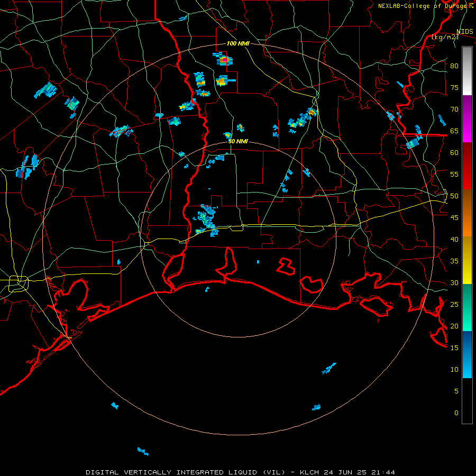Viewport: 476px width, 476px height.
Task: Click the 45 value on the VIL scale
Action: [454, 218]
